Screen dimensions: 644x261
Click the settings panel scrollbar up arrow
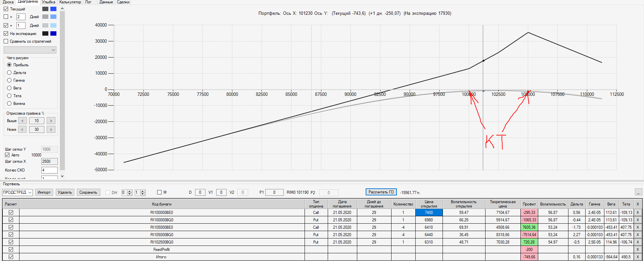click(x=62, y=8)
